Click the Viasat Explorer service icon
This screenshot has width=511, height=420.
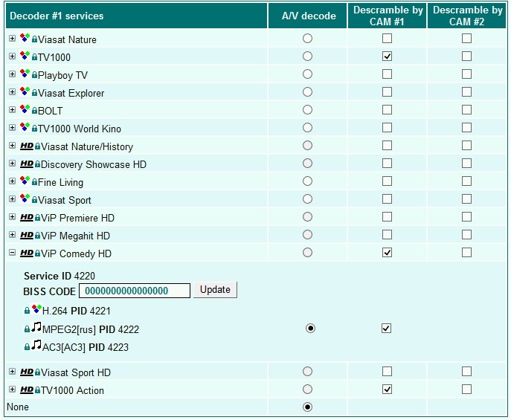[x=25, y=91]
